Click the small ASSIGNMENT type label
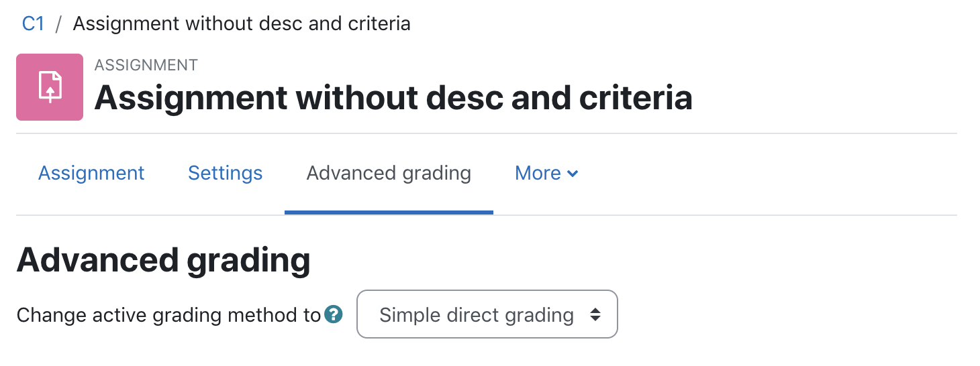 [146, 65]
